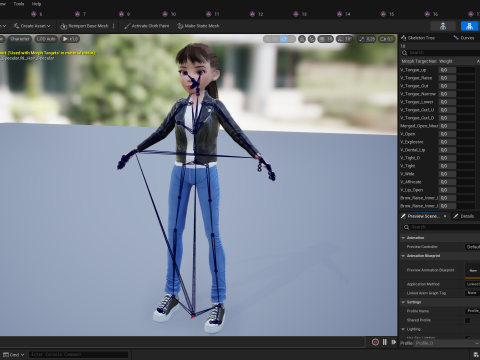This screenshot has height=360, width=480.
Task: Collapse the Settings section
Action: (403, 302)
